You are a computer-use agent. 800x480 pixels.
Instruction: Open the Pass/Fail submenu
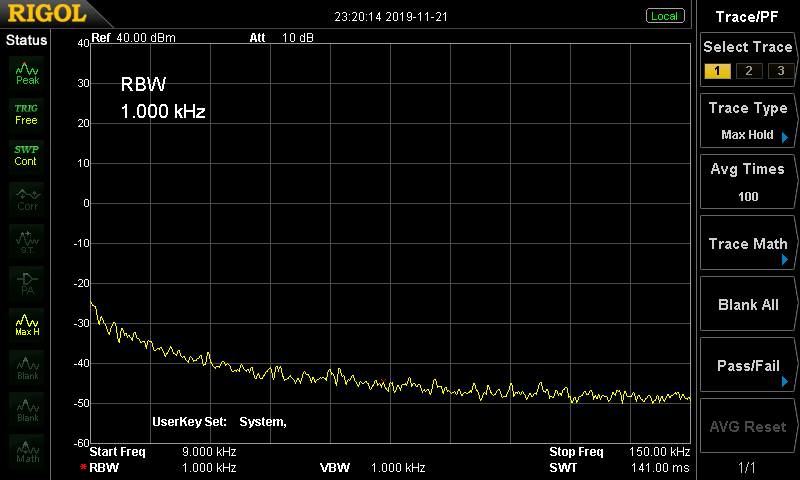[x=748, y=366]
